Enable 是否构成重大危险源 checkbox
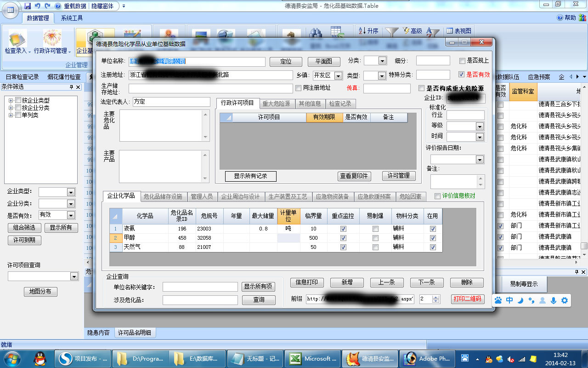The image size is (588, 368). 421,88
